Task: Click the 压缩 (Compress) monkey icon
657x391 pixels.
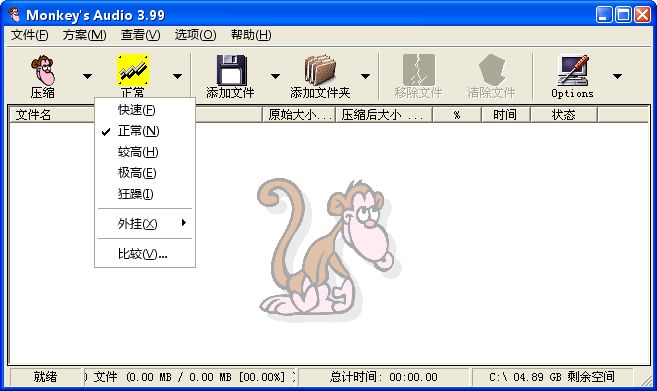Action: [x=42, y=70]
